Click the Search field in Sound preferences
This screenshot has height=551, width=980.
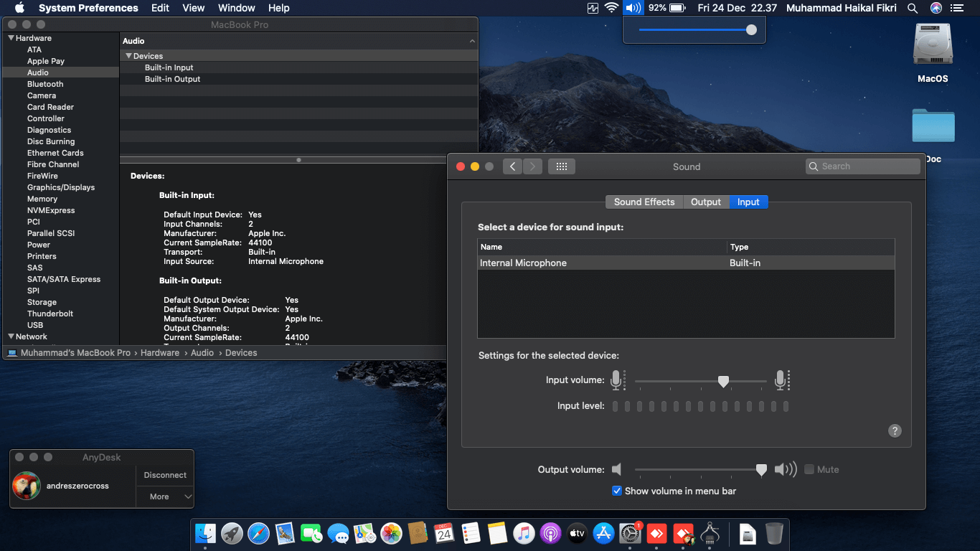[x=862, y=166]
